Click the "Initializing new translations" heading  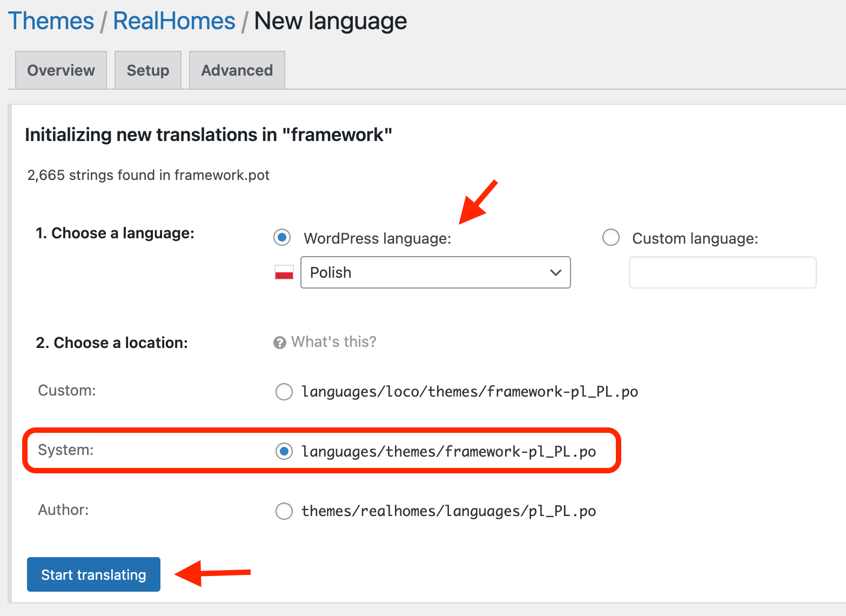click(x=209, y=135)
